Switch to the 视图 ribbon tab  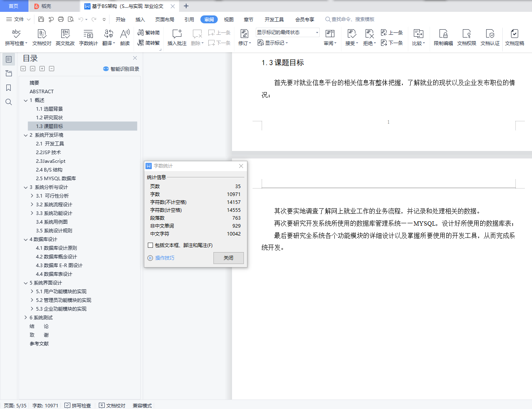point(229,19)
